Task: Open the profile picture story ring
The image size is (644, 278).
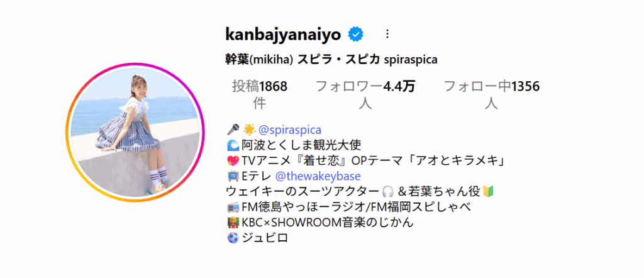Action: click(x=135, y=132)
